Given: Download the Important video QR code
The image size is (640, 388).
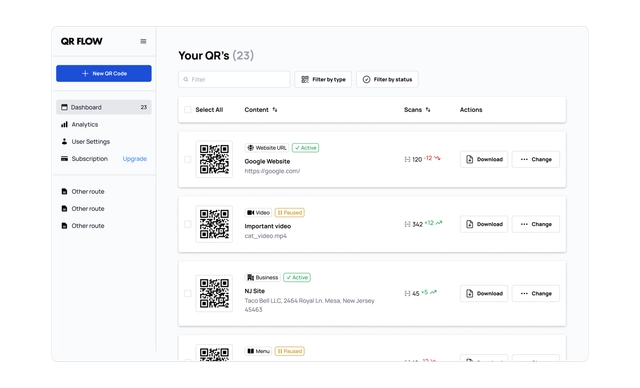Looking at the screenshot, I should [x=484, y=224].
